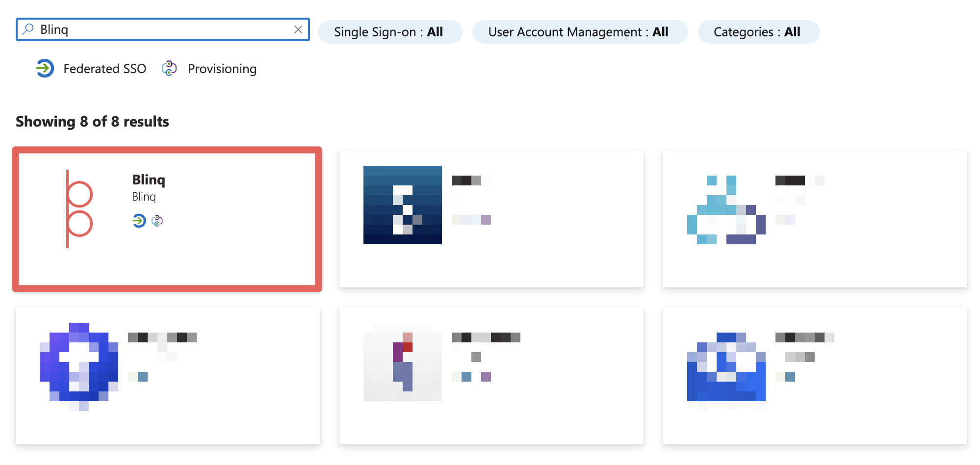Open the grey logo with red mark
980x465 pixels.
[403, 363]
